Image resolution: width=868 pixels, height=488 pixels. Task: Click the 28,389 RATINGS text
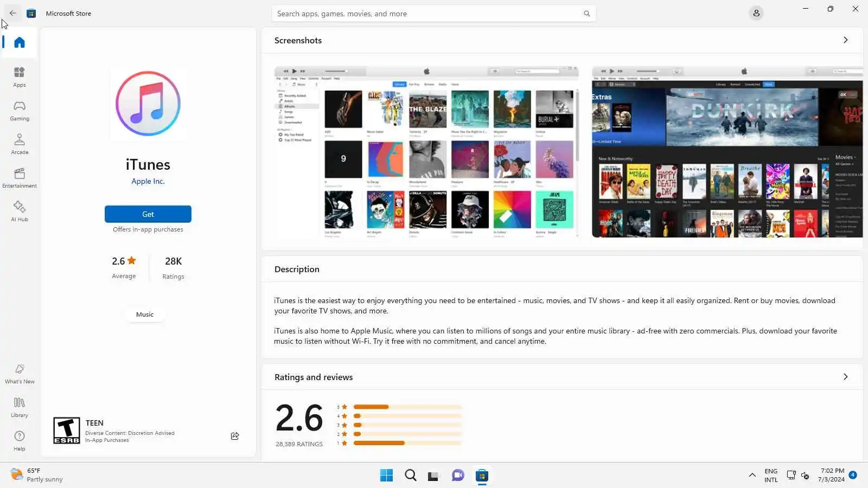point(299,444)
